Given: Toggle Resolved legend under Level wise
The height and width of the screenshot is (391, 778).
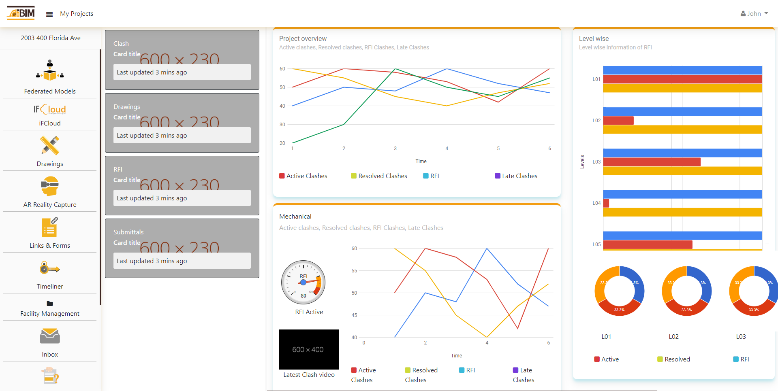Looking at the screenshot, I should point(673,359).
